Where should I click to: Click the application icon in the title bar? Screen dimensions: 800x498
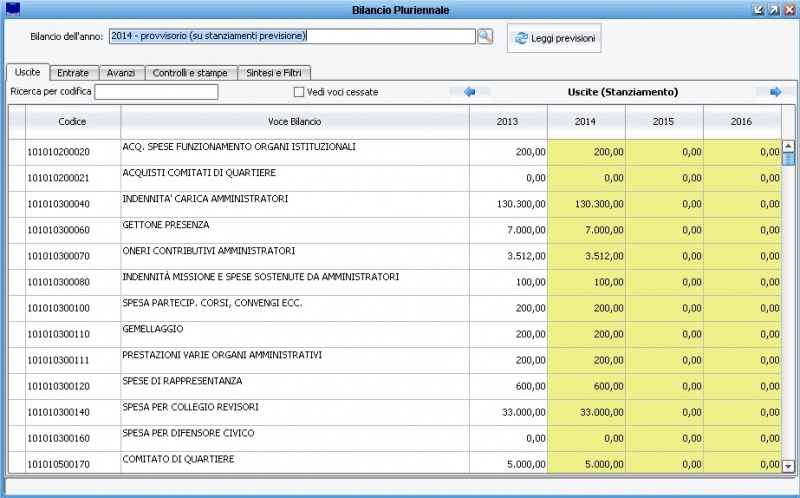click(12, 9)
